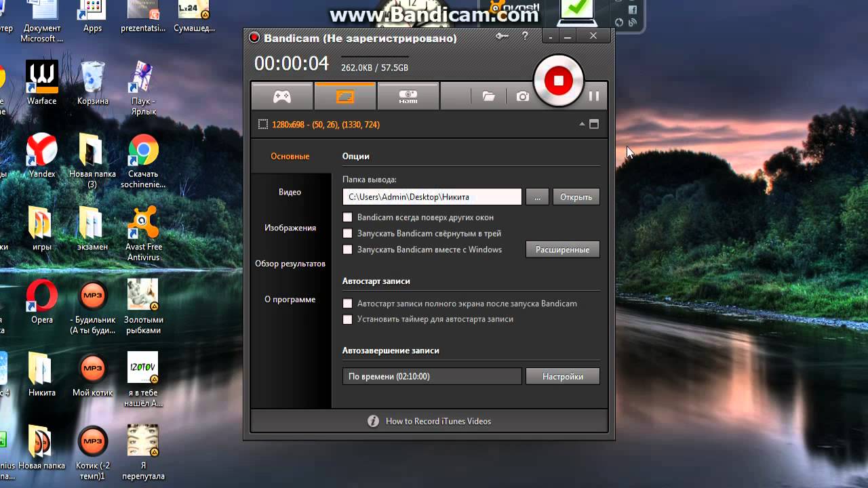Select screen rectangle recording mode
Screen dimensions: 868x488
[345, 96]
